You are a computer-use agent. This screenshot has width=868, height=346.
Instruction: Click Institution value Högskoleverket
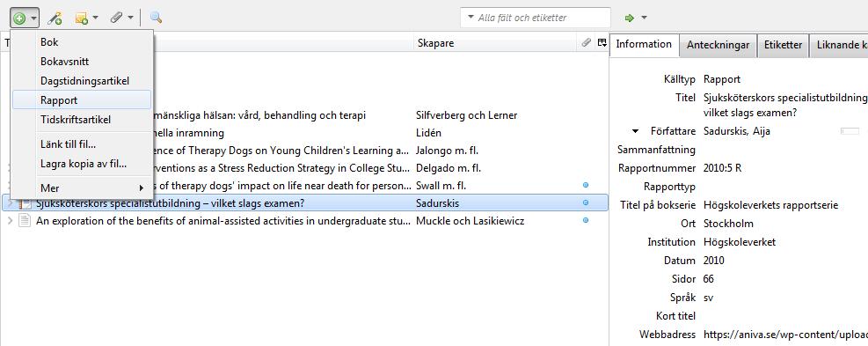pos(739,242)
